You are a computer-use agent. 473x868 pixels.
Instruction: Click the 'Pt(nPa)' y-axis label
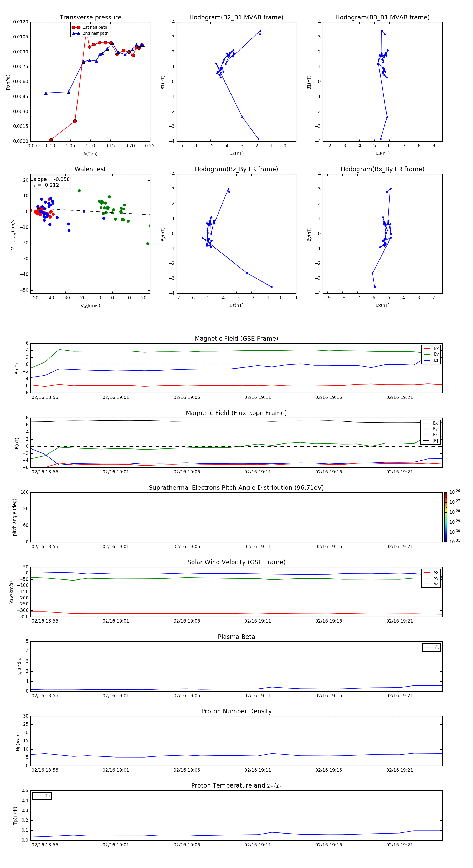tap(8, 82)
